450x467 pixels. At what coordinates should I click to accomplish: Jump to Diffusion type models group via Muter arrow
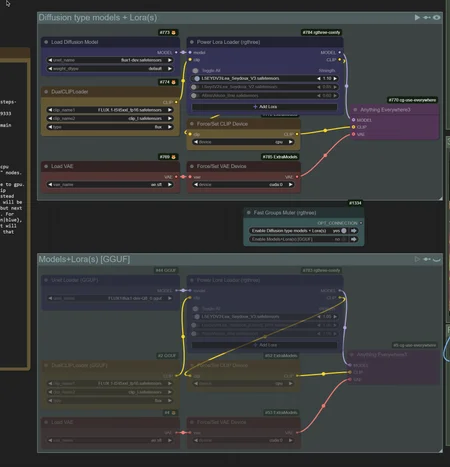(x=354, y=231)
